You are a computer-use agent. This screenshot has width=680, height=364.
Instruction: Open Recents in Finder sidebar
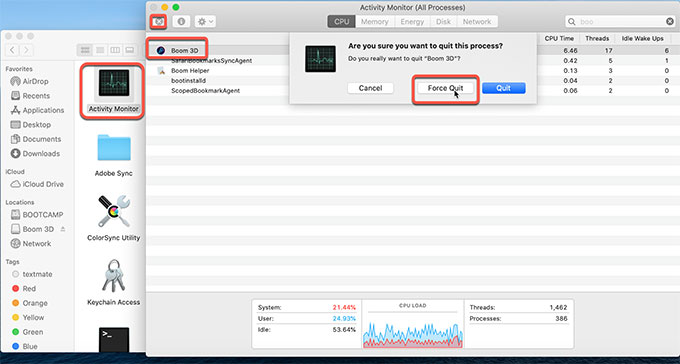point(30,96)
